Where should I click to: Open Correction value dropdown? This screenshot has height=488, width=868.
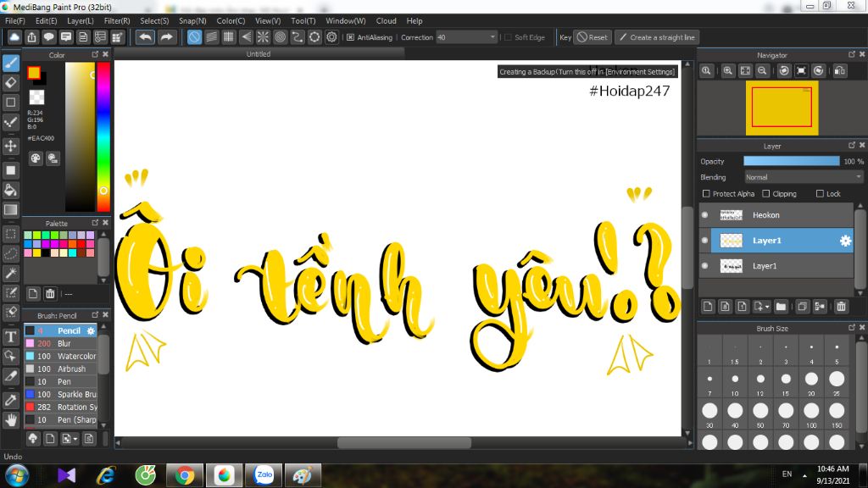[x=492, y=37]
